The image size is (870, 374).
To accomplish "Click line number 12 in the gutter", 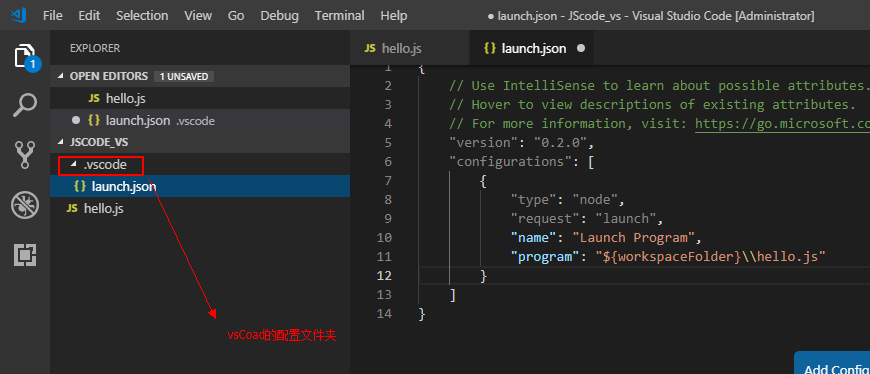I will (x=384, y=276).
